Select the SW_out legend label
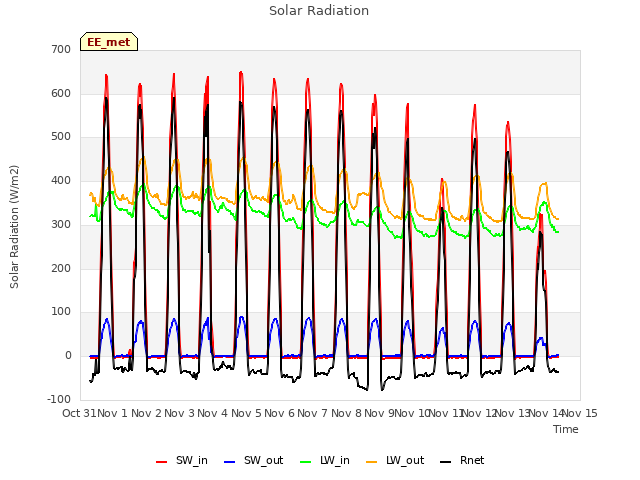640x480 pixels. click(x=263, y=460)
